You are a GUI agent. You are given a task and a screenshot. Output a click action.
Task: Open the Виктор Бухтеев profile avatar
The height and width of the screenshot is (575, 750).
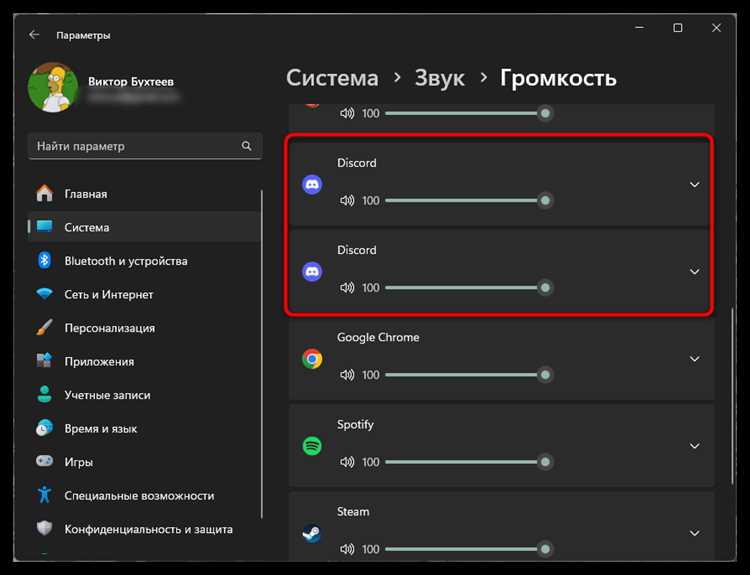point(53,88)
